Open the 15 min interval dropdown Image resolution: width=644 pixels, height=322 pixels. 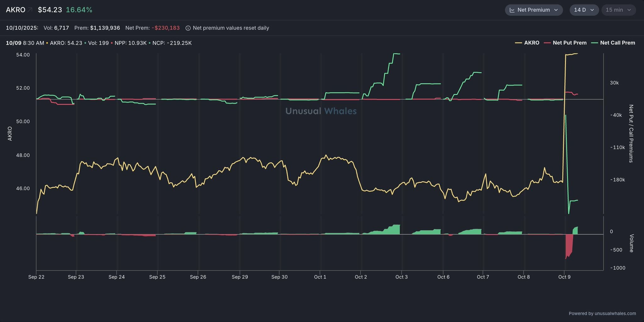(618, 10)
